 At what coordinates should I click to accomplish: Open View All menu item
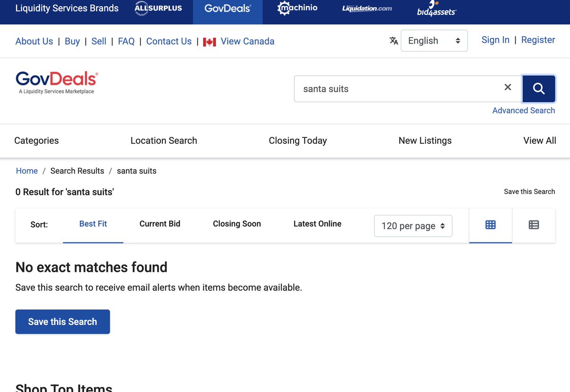click(x=540, y=141)
